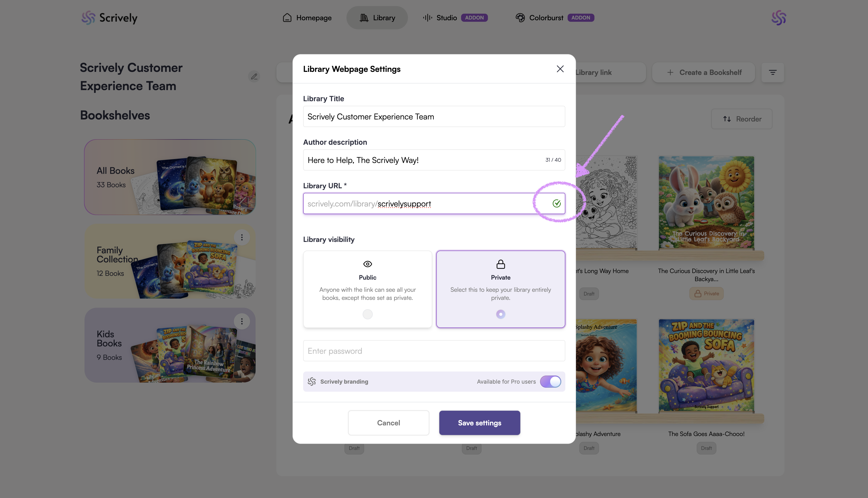The height and width of the screenshot is (498, 868).
Task: Open the filter icon next to Create a Bookshelf
Action: tap(773, 73)
